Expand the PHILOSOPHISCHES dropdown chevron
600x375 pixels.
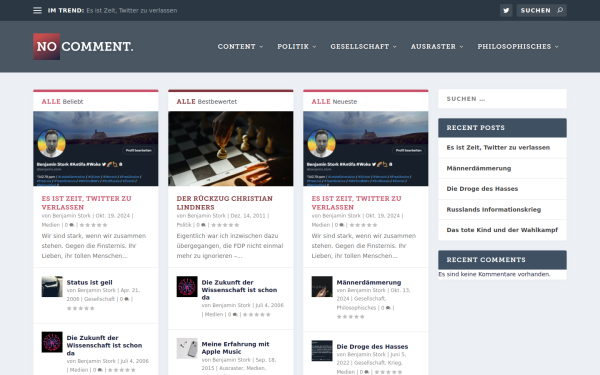pos(557,47)
